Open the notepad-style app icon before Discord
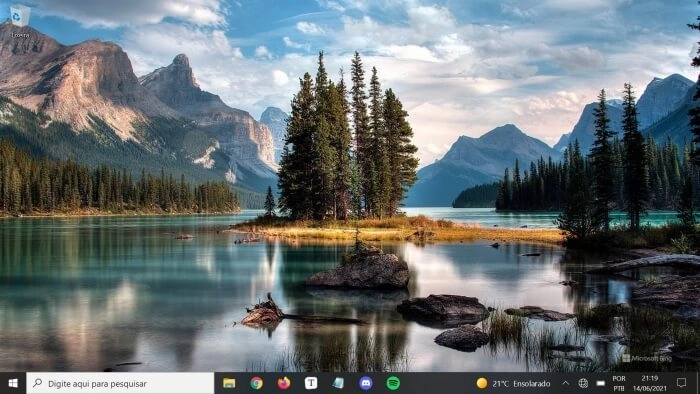Screen dimensions: 700x394 coord(338,383)
